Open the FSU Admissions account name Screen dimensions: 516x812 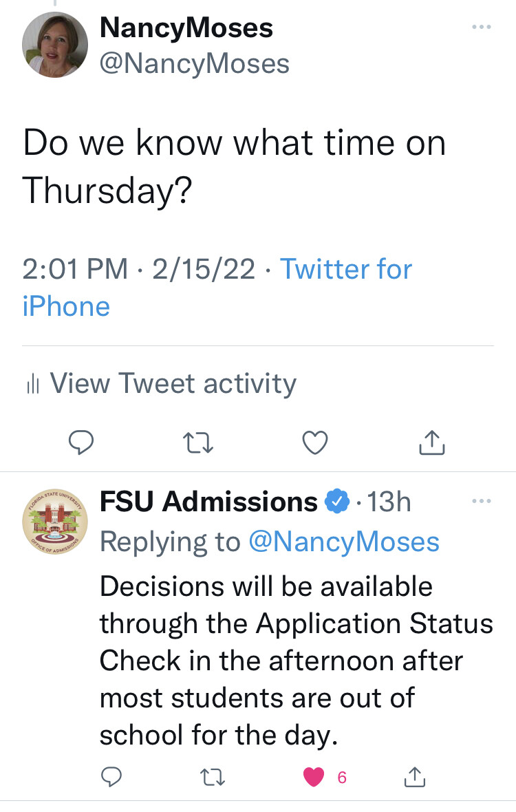coord(208,502)
